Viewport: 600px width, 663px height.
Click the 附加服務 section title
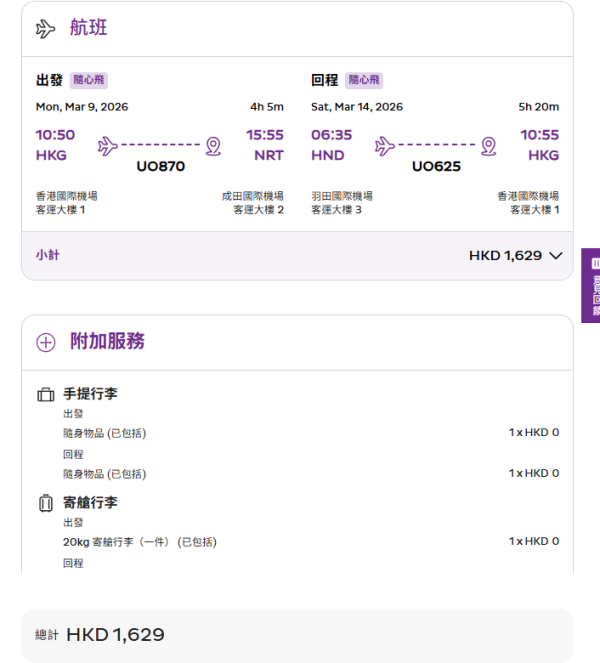click(107, 341)
